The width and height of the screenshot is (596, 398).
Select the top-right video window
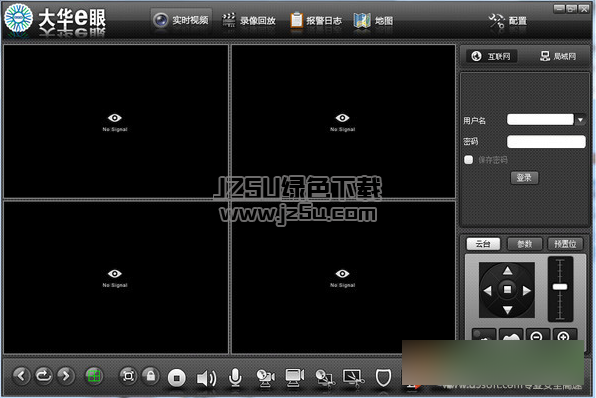pyautogui.click(x=343, y=122)
